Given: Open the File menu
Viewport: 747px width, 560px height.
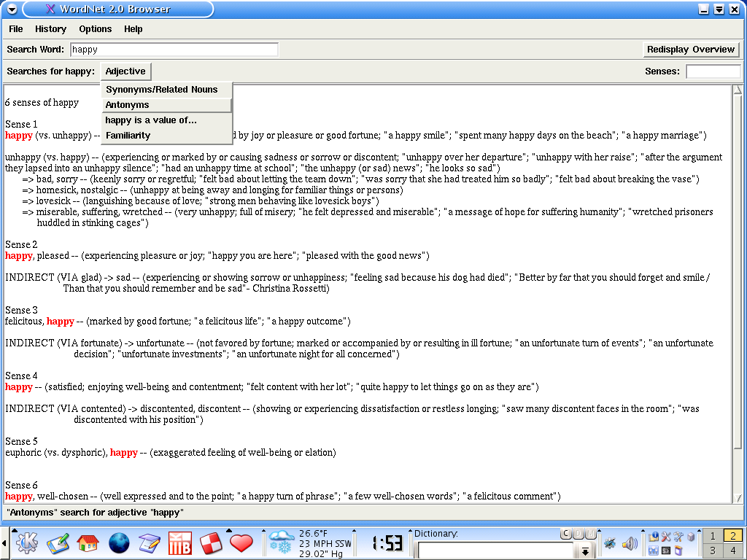Looking at the screenshot, I should click(x=16, y=29).
